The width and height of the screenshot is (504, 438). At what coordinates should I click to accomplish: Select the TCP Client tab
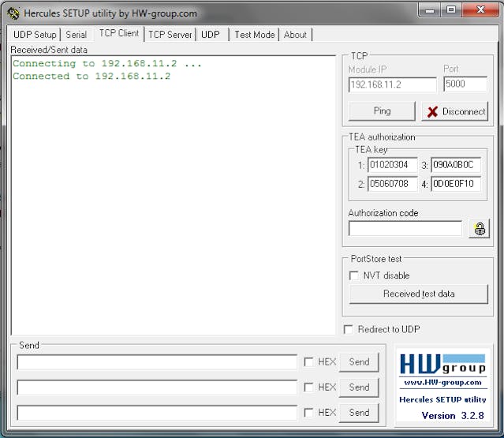118,33
